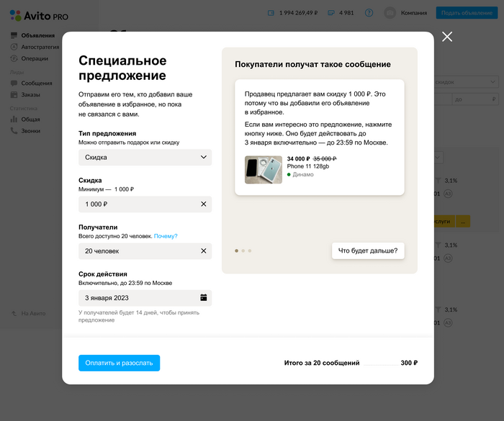Click the Avito PRO logo

[x=39, y=15]
